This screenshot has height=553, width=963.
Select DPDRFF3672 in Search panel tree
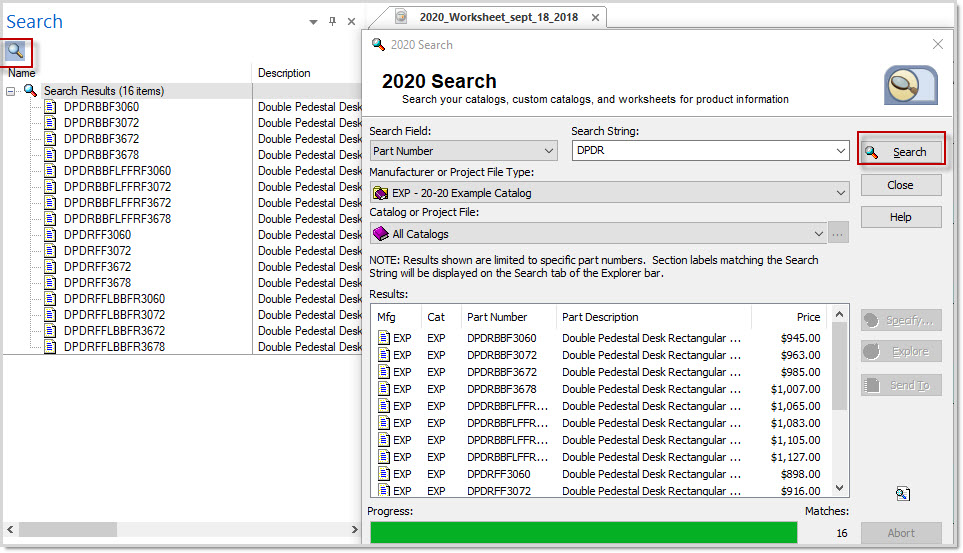coord(97,267)
